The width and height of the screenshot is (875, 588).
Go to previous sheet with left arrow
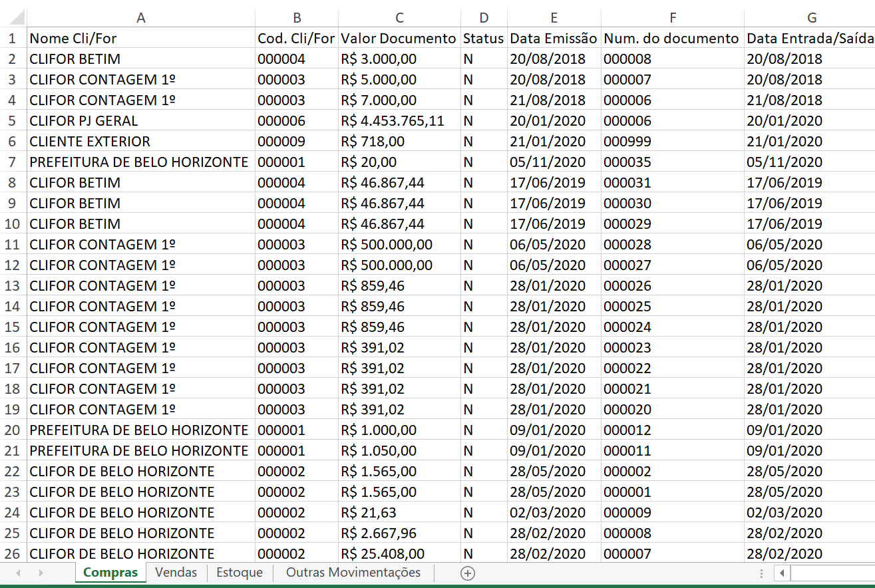(x=18, y=573)
